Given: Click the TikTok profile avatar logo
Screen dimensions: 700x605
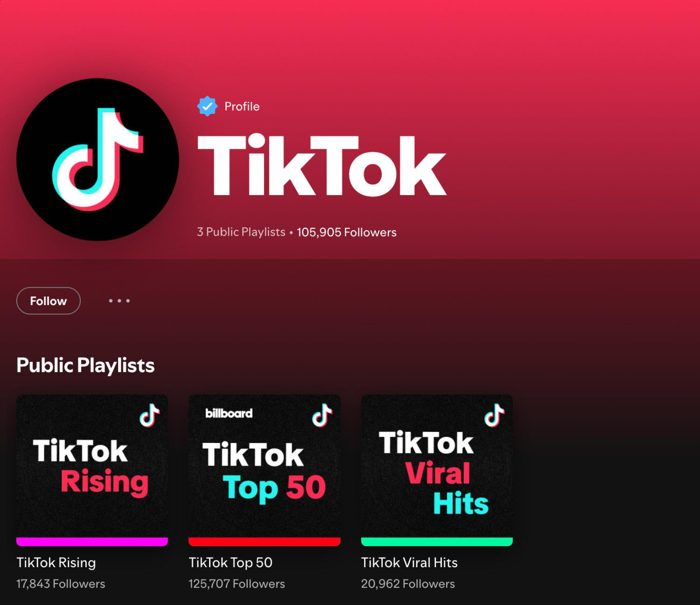Looking at the screenshot, I should pos(98,160).
